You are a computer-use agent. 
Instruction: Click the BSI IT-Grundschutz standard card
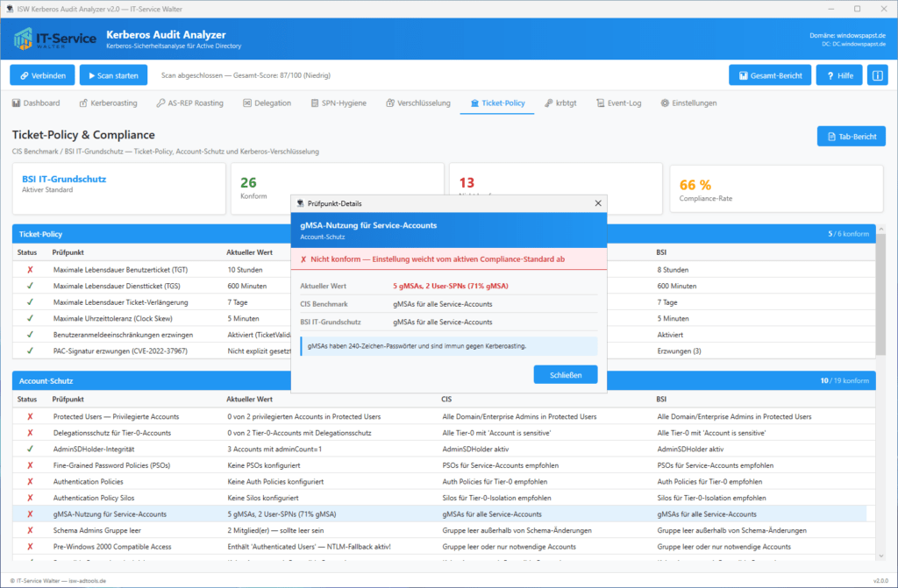[x=119, y=189]
